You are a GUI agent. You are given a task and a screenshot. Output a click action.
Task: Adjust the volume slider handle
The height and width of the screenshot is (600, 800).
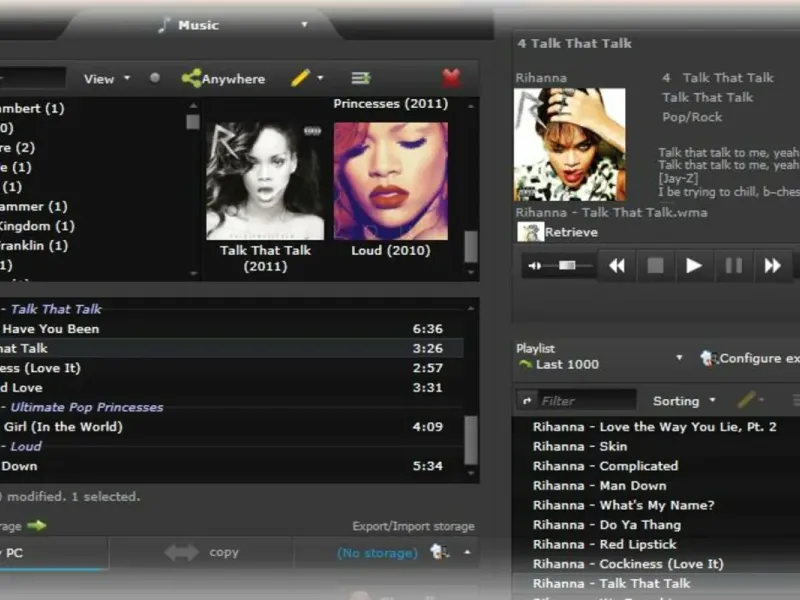tap(567, 265)
